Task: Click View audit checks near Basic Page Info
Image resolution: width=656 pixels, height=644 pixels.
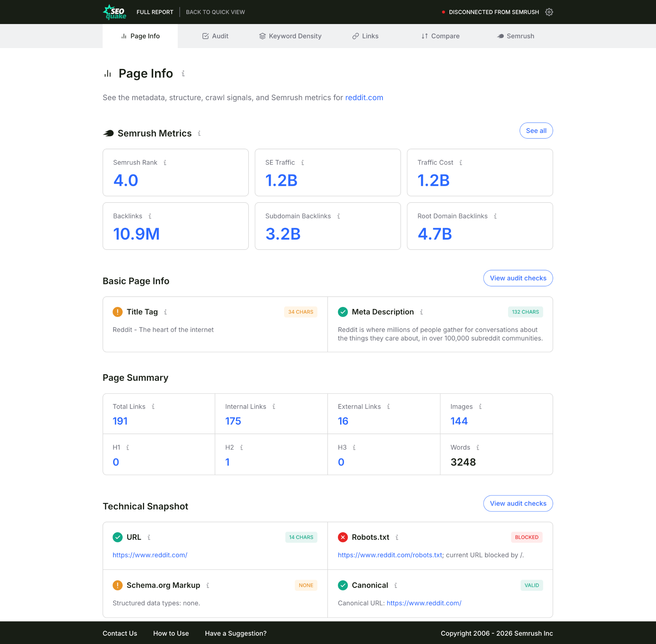Action: [x=518, y=278]
